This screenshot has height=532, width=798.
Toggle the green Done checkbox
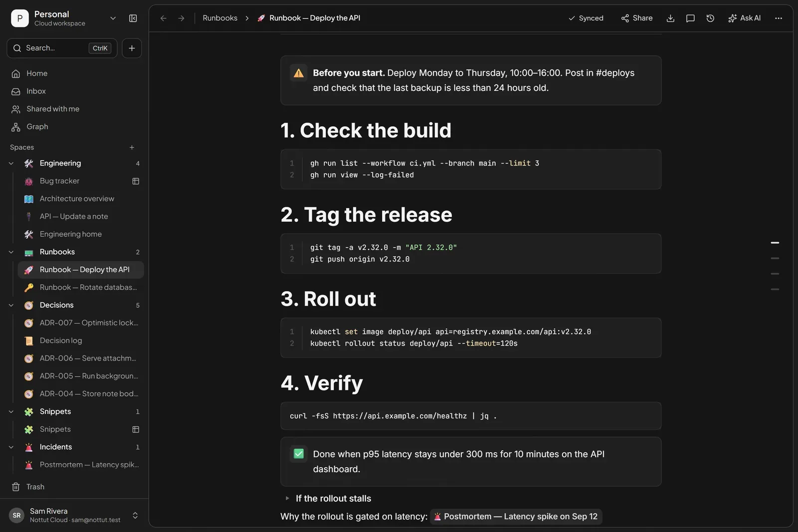(299, 454)
